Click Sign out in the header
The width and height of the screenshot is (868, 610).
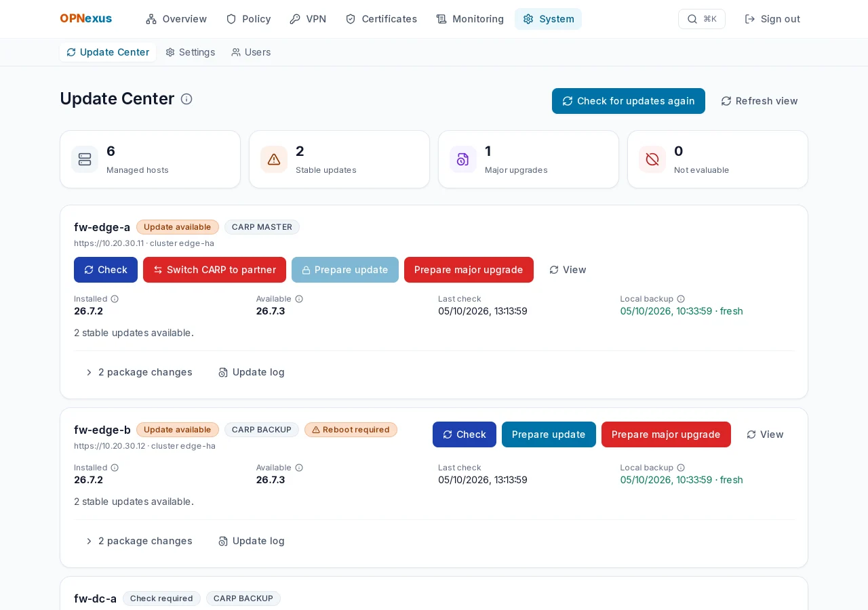tap(772, 19)
